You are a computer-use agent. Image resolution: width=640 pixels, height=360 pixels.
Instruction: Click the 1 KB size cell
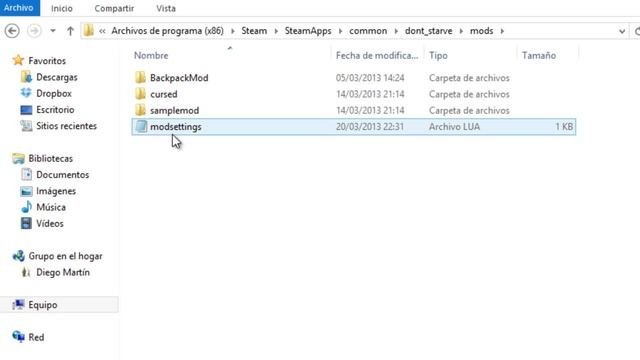[564, 127]
